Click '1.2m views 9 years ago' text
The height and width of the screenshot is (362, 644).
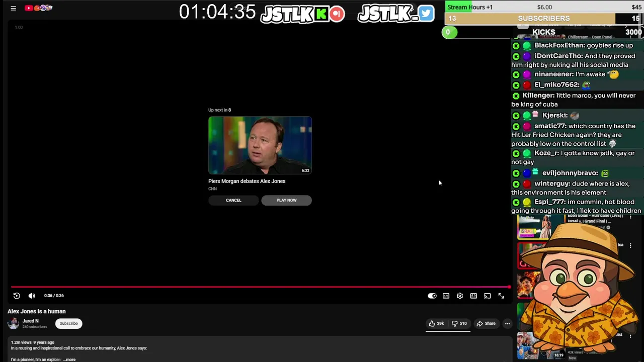[33, 342]
